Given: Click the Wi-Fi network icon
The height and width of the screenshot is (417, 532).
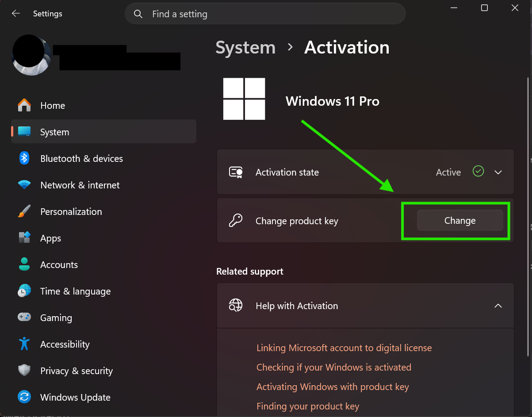Looking at the screenshot, I should (x=24, y=185).
